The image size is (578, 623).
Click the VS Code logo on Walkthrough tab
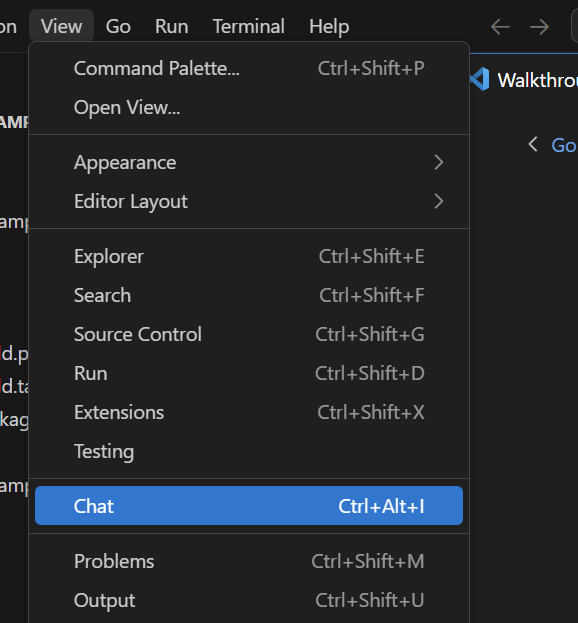pos(479,79)
